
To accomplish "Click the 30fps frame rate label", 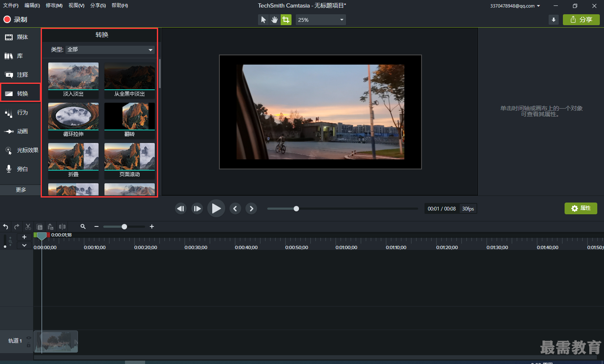I will tap(468, 209).
